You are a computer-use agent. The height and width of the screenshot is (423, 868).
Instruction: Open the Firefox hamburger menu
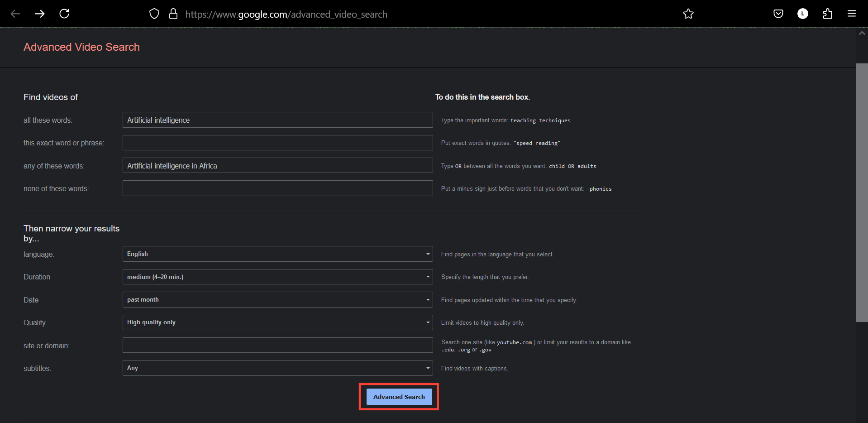851,14
